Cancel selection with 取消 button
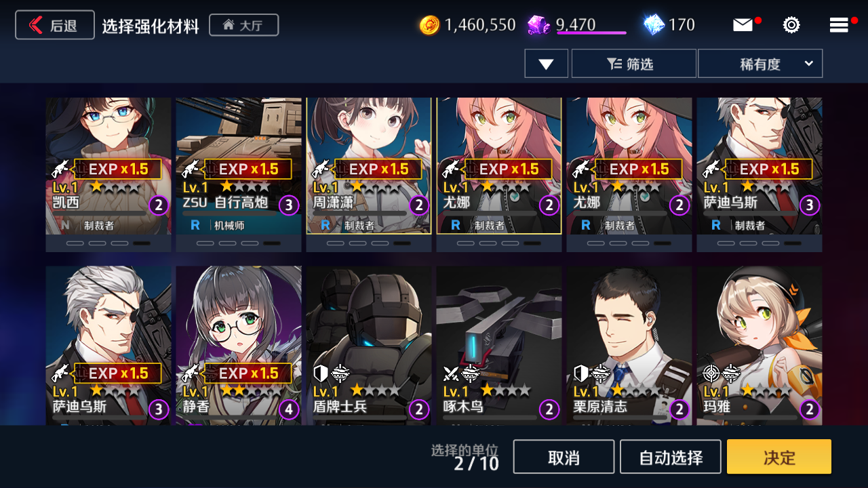868x488 pixels. coord(564,457)
